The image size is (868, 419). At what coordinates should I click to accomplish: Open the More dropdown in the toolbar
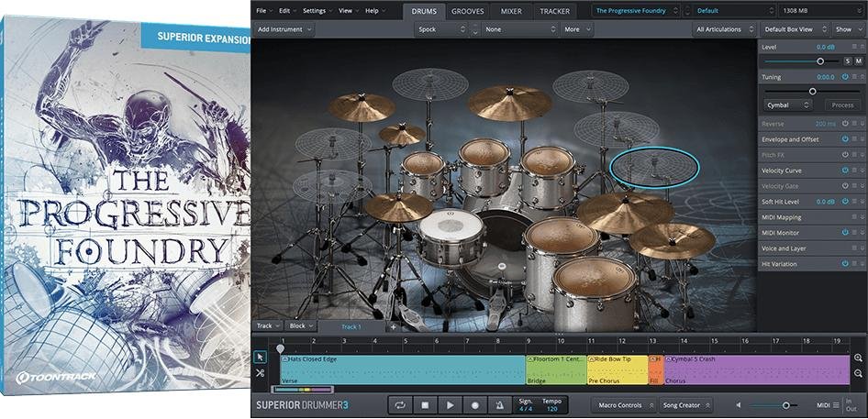point(577,29)
